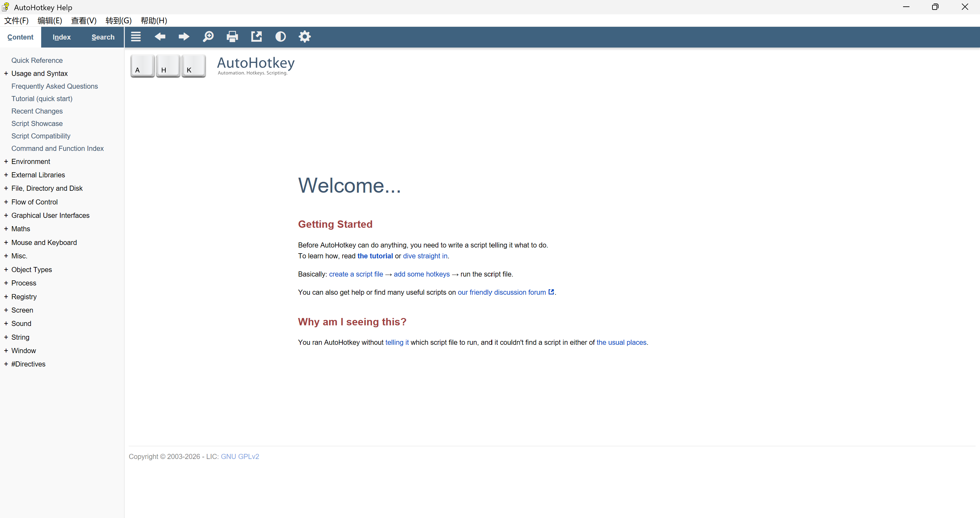980x518 pixels.
Task: Toggle dark mode with the contrast icon
Action: pos(281,37)
